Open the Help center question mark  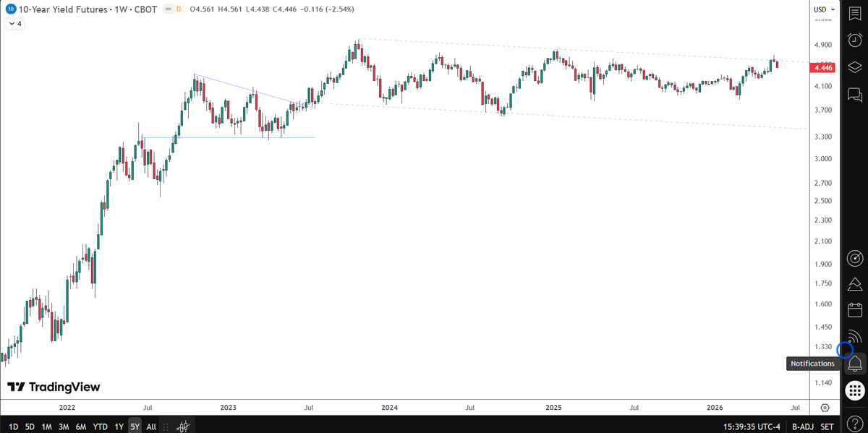point(854,422)
